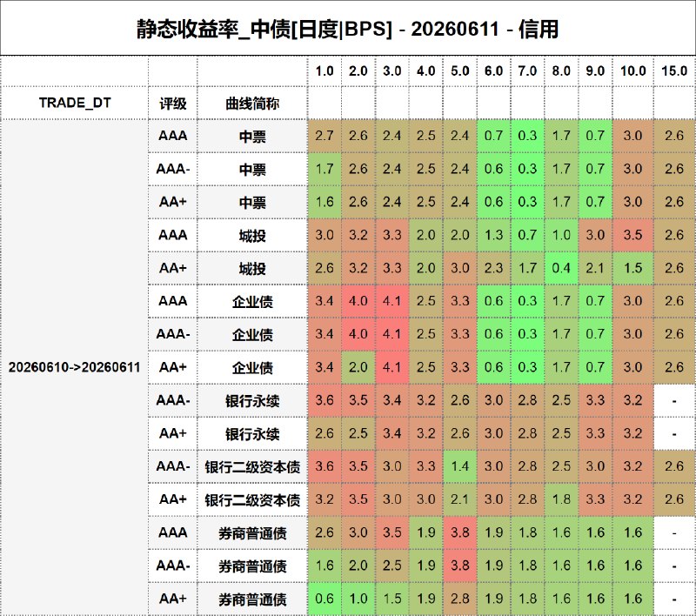Click 银行永续 label in the AAA- row
Image resolution: width=696 pixels, height=616 pixels.
coord(252,401)
